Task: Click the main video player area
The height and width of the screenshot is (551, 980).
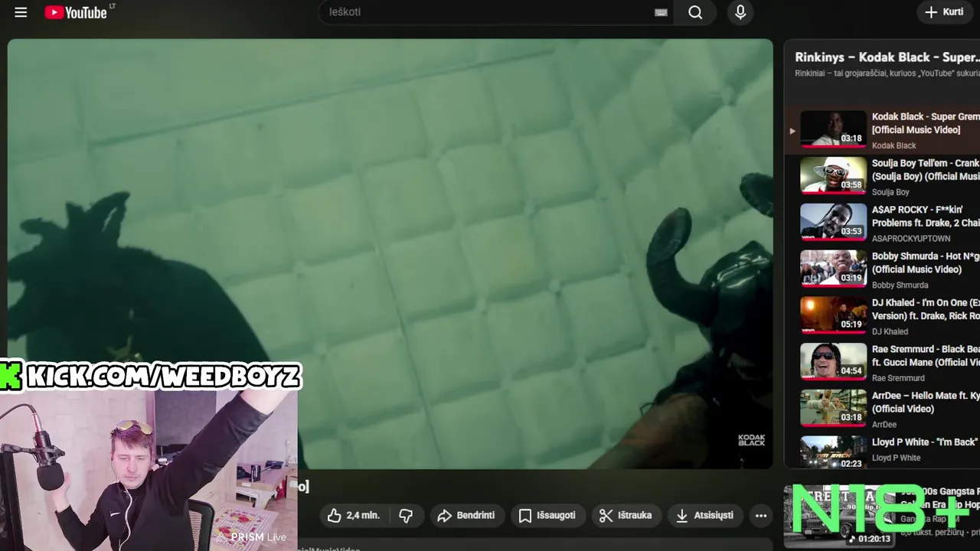Action: tap(390, 253)
